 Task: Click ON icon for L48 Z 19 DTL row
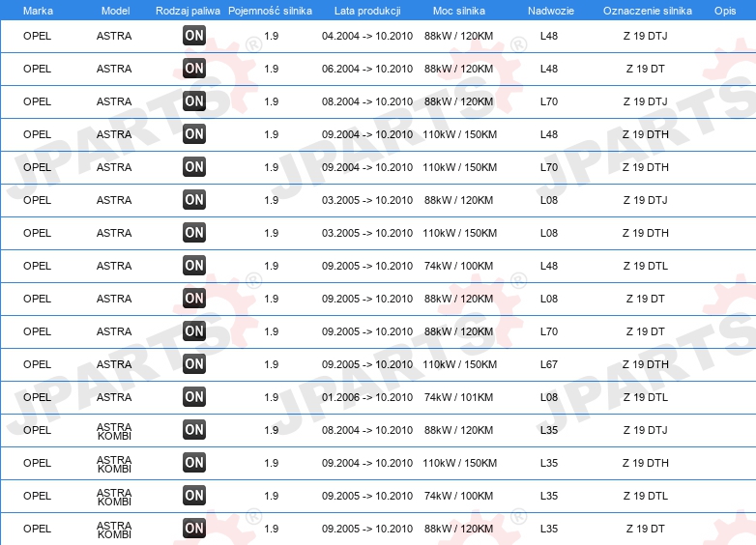(x=194, y=266)
